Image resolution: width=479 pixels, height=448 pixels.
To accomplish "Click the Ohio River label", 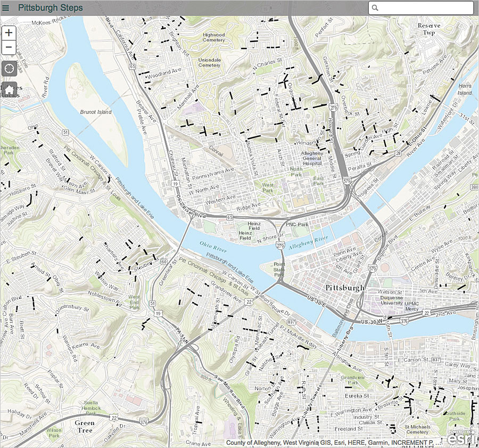I will 213,247.
